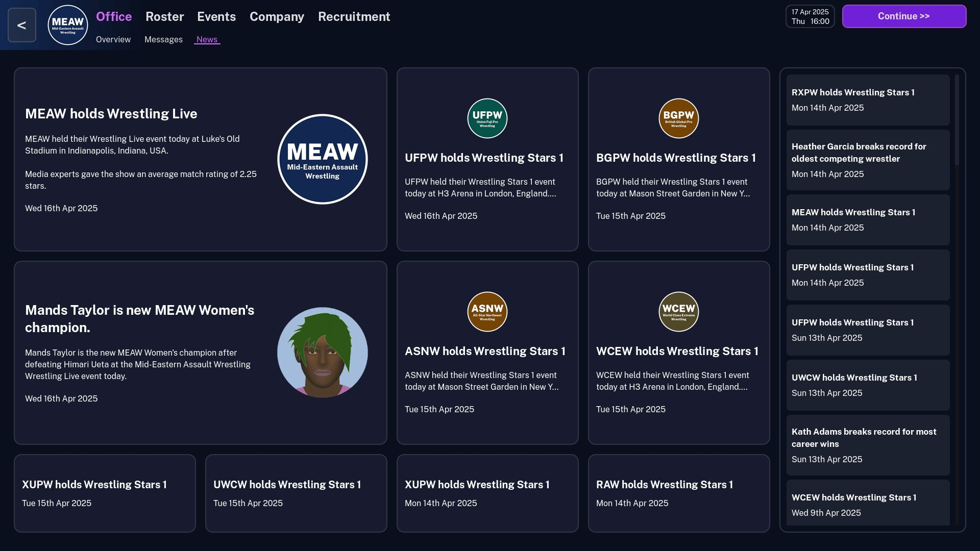Image resolution: width=980 pixels, height=551 pixels.
Task: Open Kath Adams career wins record story
Action: coord(867,445)
